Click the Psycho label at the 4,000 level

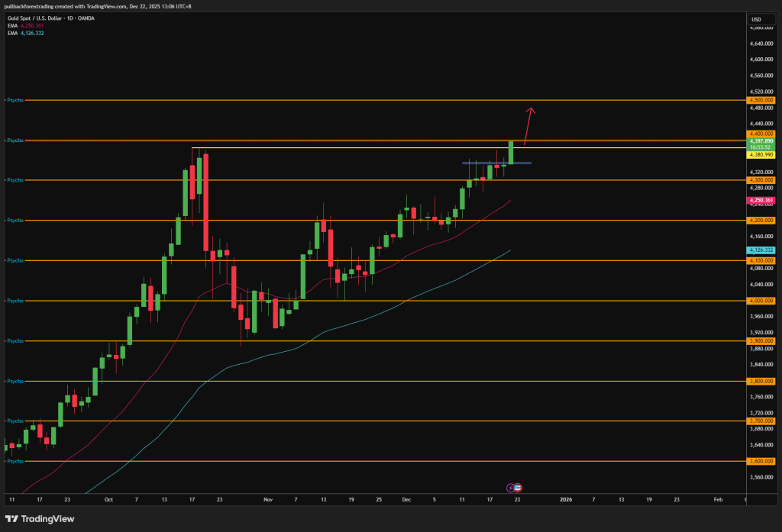(14, 301)
